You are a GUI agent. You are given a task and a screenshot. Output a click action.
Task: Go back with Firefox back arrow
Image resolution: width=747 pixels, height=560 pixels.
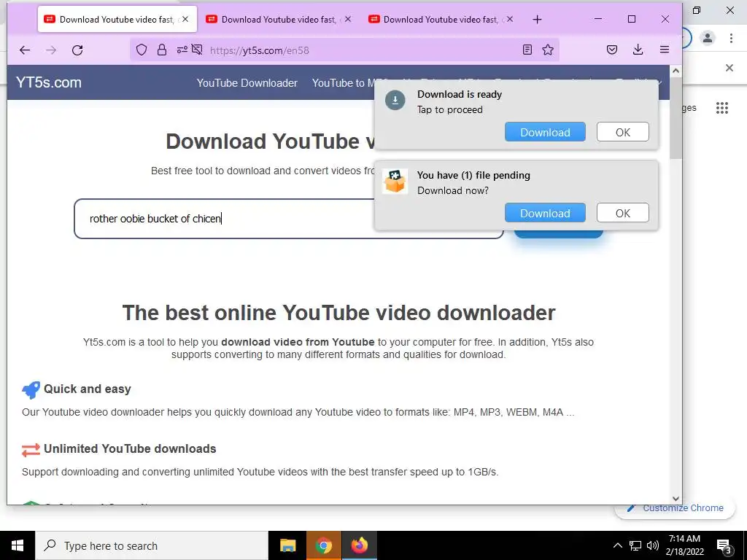(25, 50)
